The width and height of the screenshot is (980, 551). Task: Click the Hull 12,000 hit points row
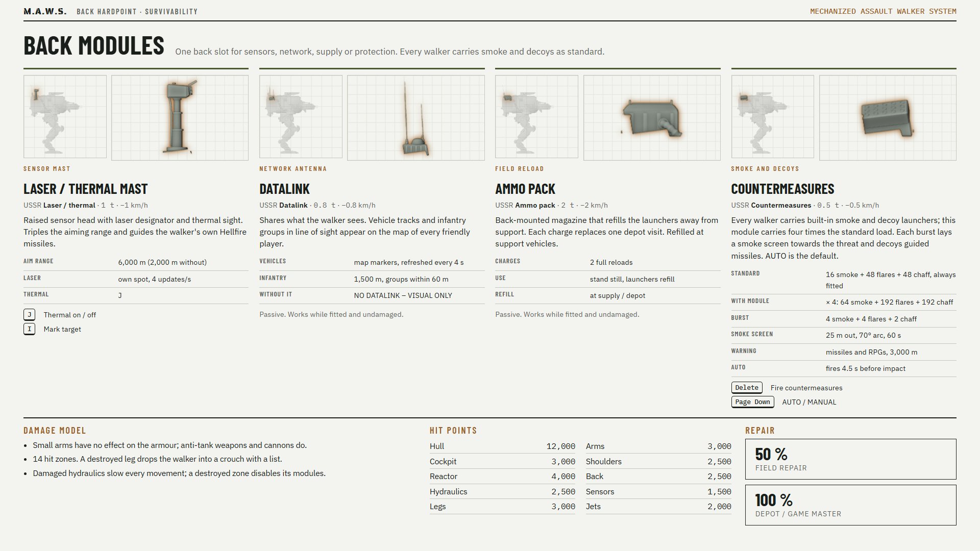[x=502, y=446]
